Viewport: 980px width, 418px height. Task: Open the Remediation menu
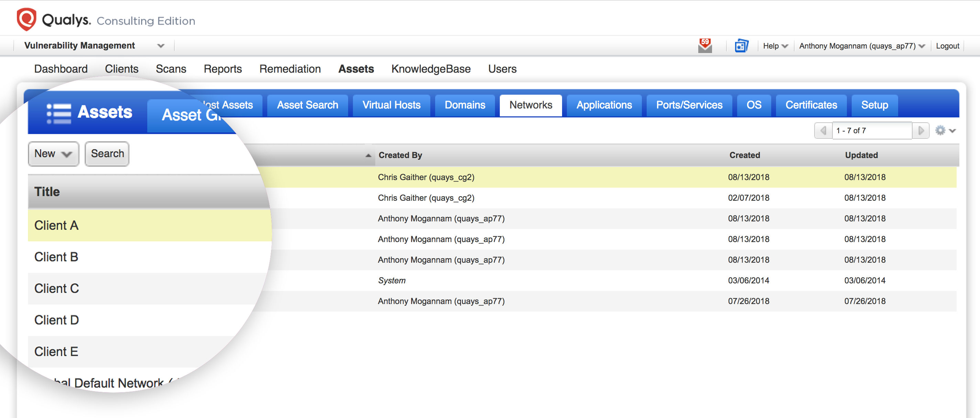(290, 69)
